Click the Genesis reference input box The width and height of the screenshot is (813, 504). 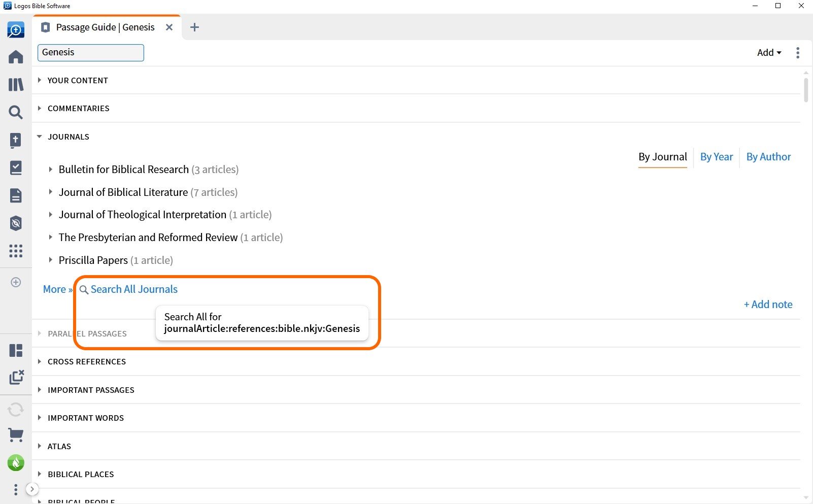point(91,53)
